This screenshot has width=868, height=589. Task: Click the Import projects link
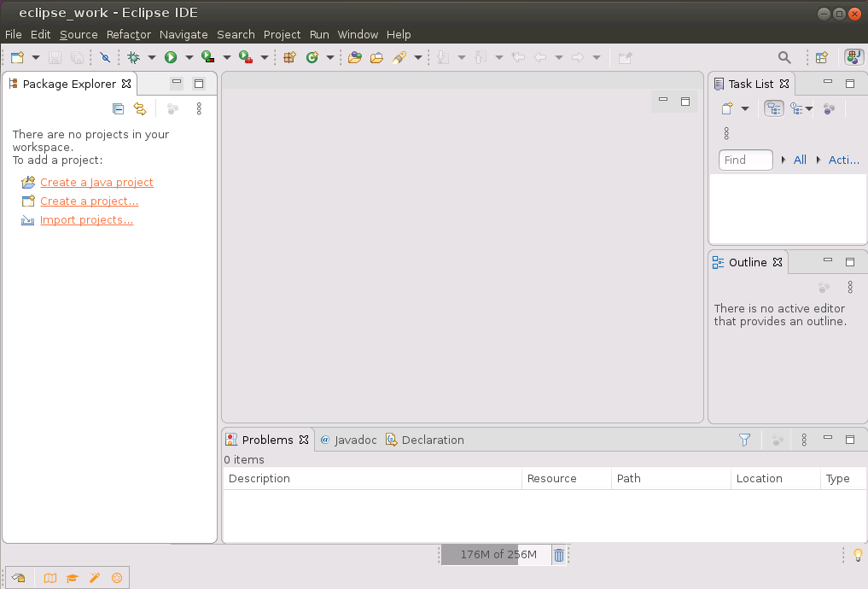[x=86, y=219]
